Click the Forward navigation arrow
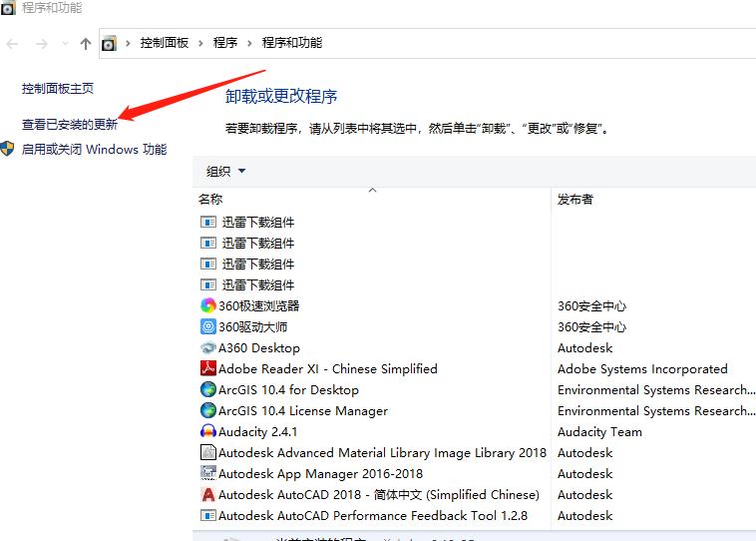Viewport: 756px width, 541px height. click(x=42, y=44)
